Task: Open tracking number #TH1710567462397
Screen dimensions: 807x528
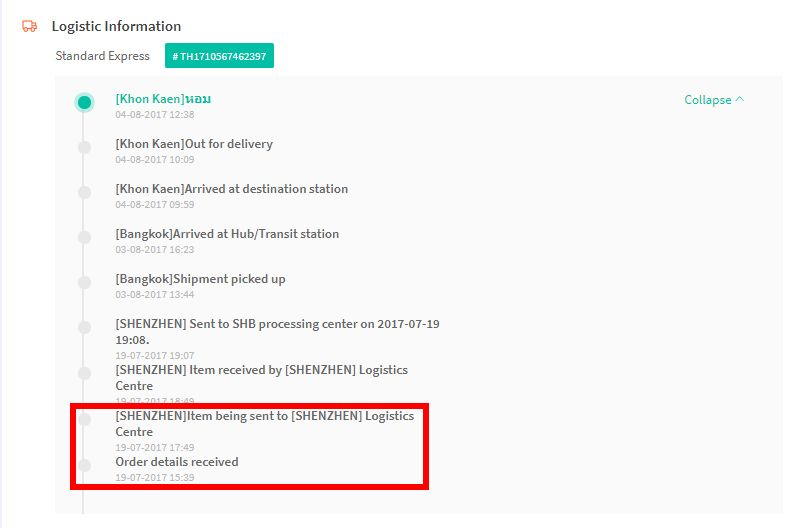Action: (x=219, y=56)
